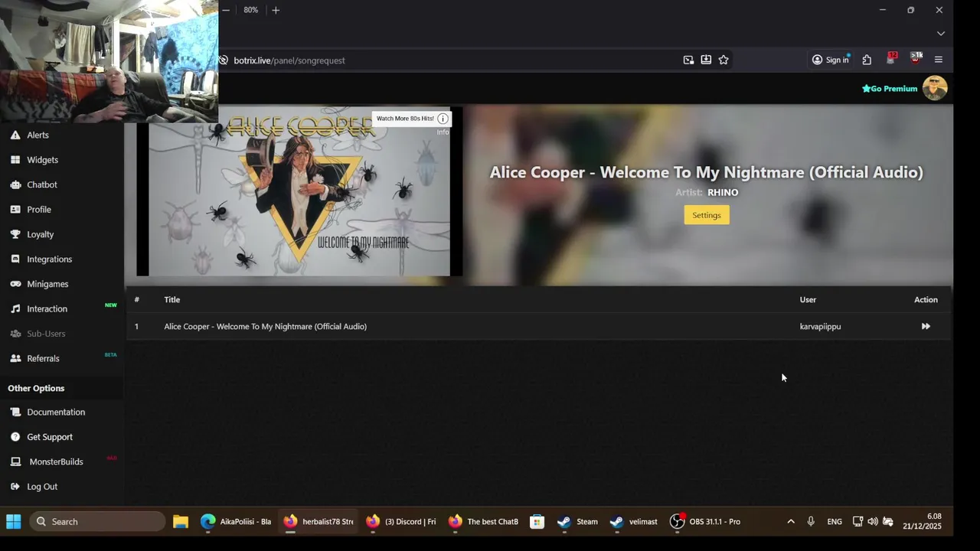Click ENG language indicator
The width and height of the screenshot is (980, 551).
(x=835, y=521)
